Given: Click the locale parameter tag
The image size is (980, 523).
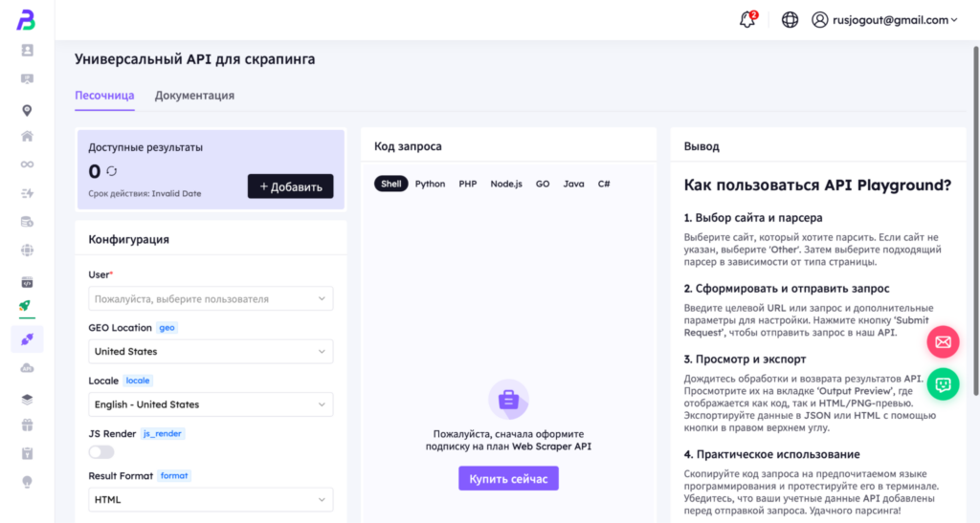Looking at the screenshot, I should click(x=138, y=381).
